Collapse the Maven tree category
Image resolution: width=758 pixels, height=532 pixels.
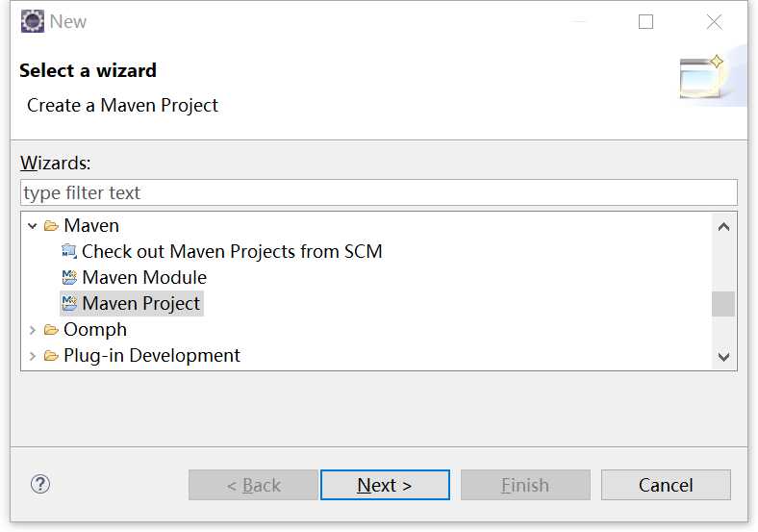[33, 226]
